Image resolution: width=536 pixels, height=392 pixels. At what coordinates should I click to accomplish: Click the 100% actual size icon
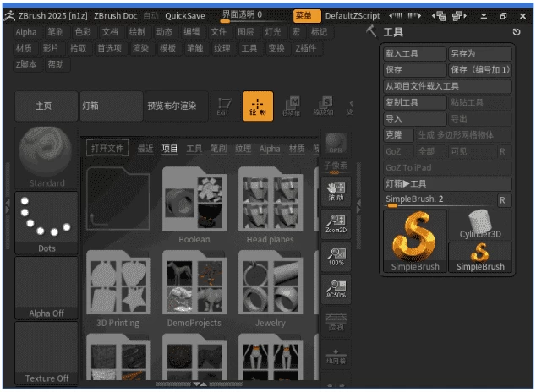point(336,255)
